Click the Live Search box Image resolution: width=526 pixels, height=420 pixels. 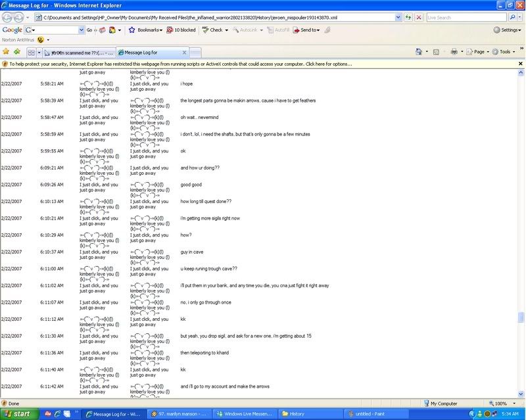(x=466, y=18)
